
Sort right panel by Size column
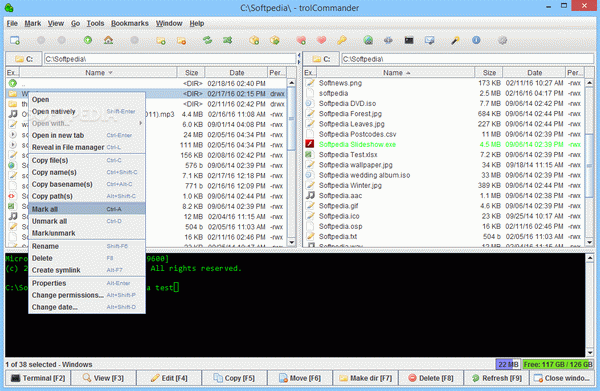489,73
